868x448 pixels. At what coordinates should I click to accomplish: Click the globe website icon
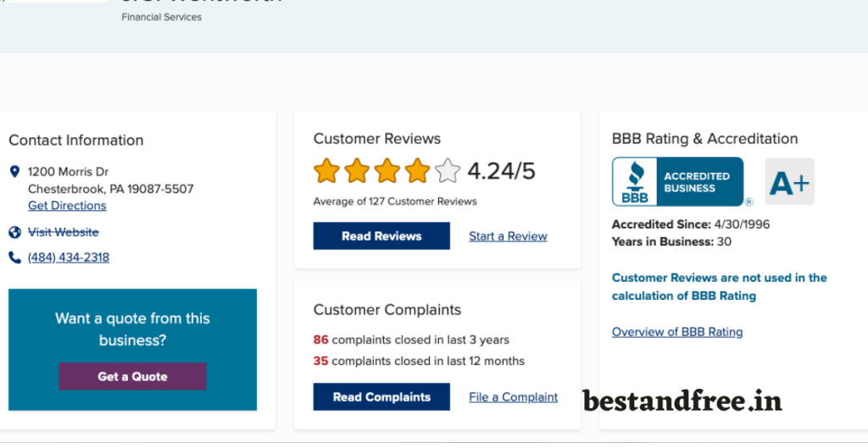click(x=15, y=232)
